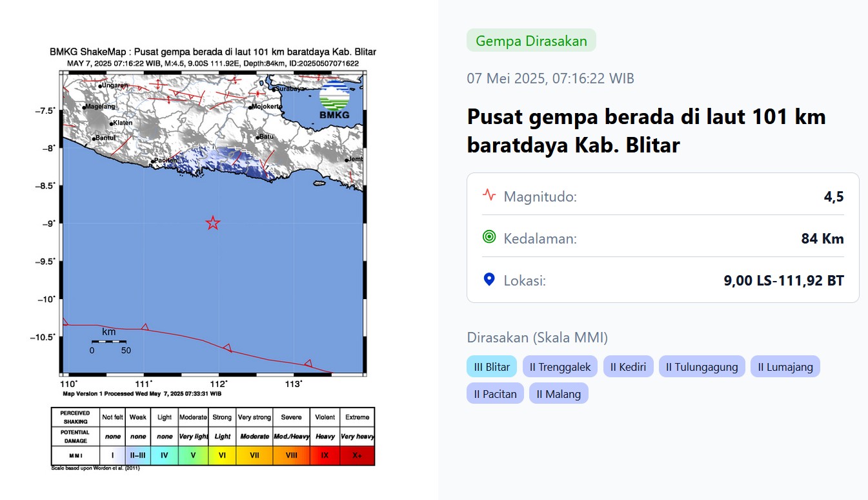Select the III Blitar intensity tag
868x500 pixels.
[492, 367]
